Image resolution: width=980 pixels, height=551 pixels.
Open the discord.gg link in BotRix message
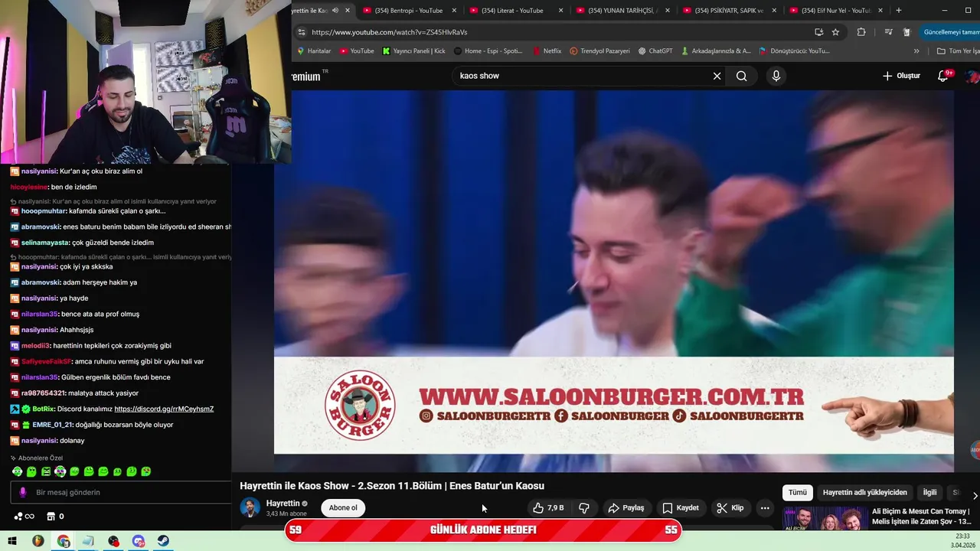coord(164,409)
